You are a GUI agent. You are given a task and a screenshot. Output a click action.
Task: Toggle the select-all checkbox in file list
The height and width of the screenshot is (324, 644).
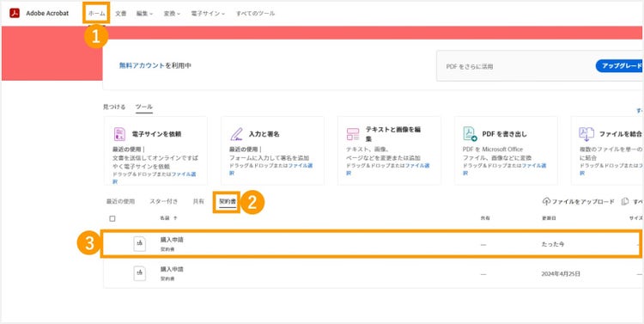112,219
